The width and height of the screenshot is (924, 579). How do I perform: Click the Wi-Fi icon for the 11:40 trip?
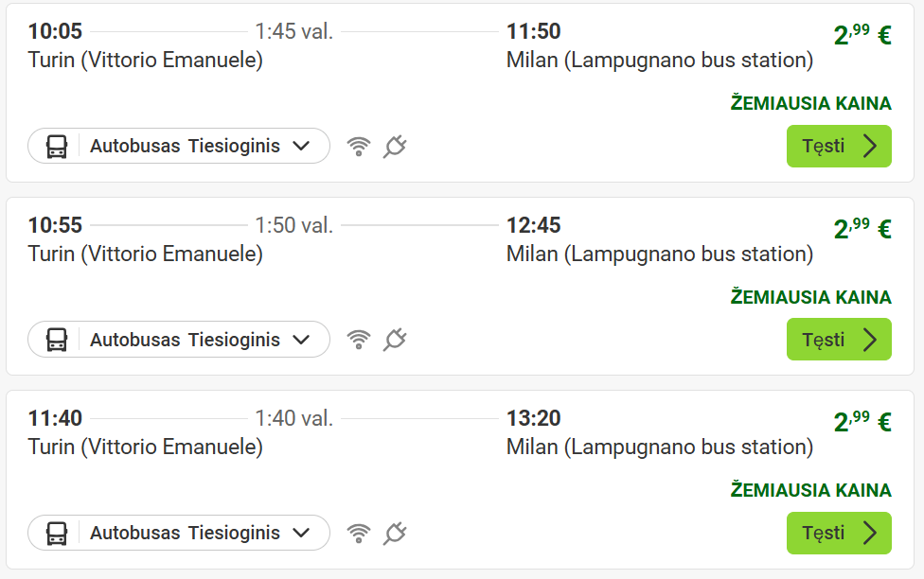pyautogui.click(x=359, y=534)
